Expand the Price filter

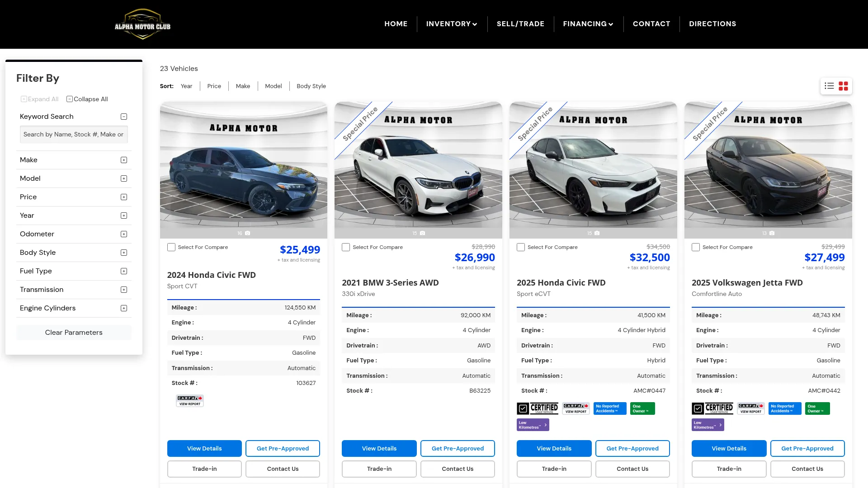click(124, 197)
